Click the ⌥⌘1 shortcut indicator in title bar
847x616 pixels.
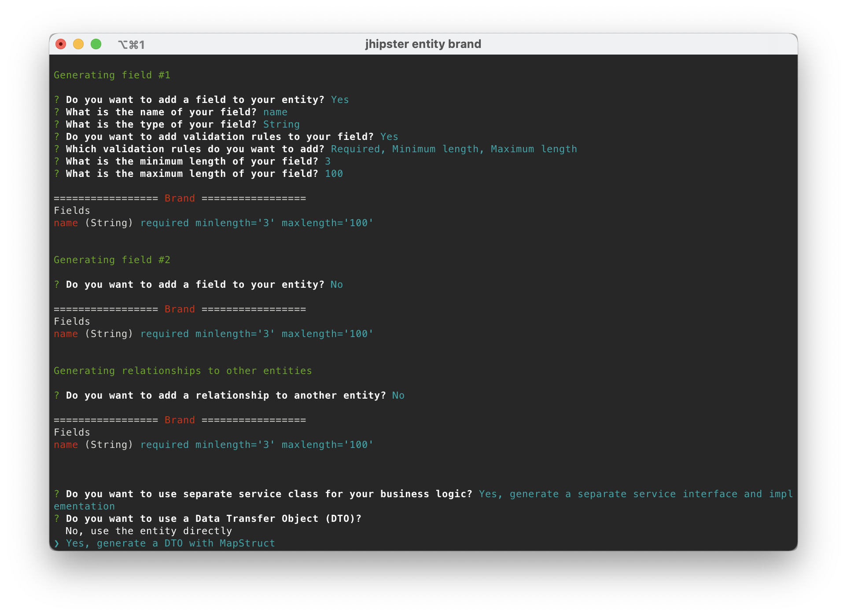[131, 44]
